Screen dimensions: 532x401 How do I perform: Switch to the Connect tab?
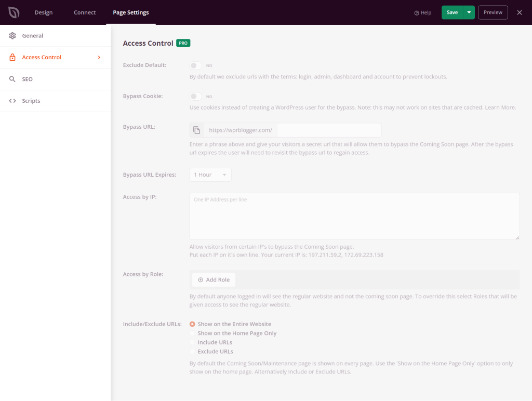click(85, 12)
